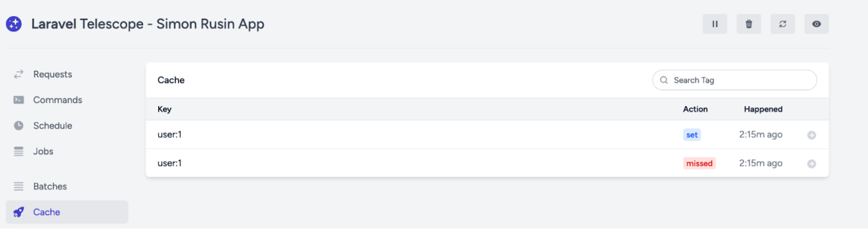Click the Requests arrows icon
The width and height of the screenshot is (868, 229).
(19, 74)
